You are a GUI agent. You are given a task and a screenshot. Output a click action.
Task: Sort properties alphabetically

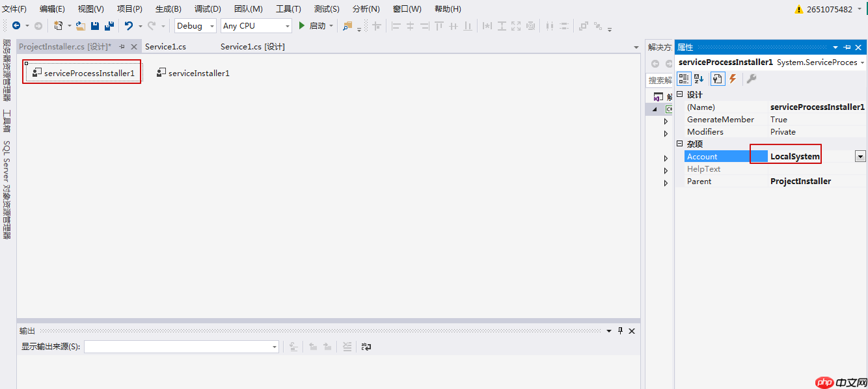pos(699,79)
